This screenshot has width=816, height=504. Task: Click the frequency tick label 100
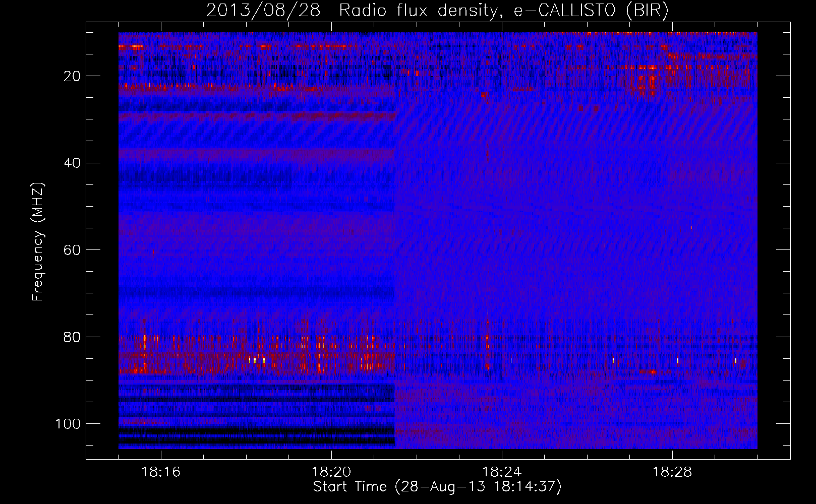(x=68, y=424)
